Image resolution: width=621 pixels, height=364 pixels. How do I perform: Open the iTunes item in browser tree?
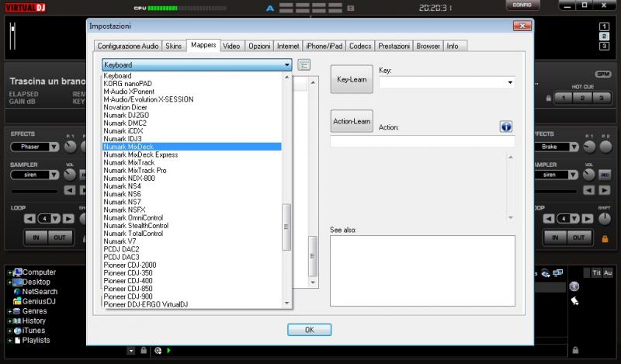coord(33,331)
